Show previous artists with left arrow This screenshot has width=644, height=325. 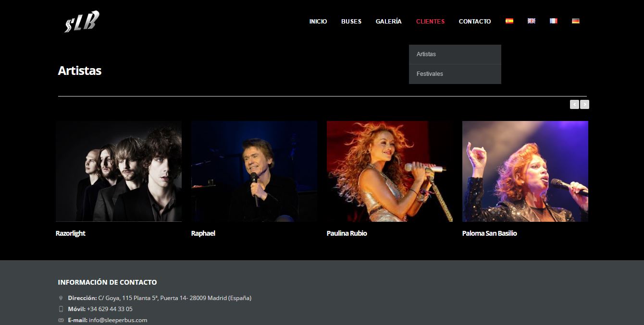(x=574, y=104)
